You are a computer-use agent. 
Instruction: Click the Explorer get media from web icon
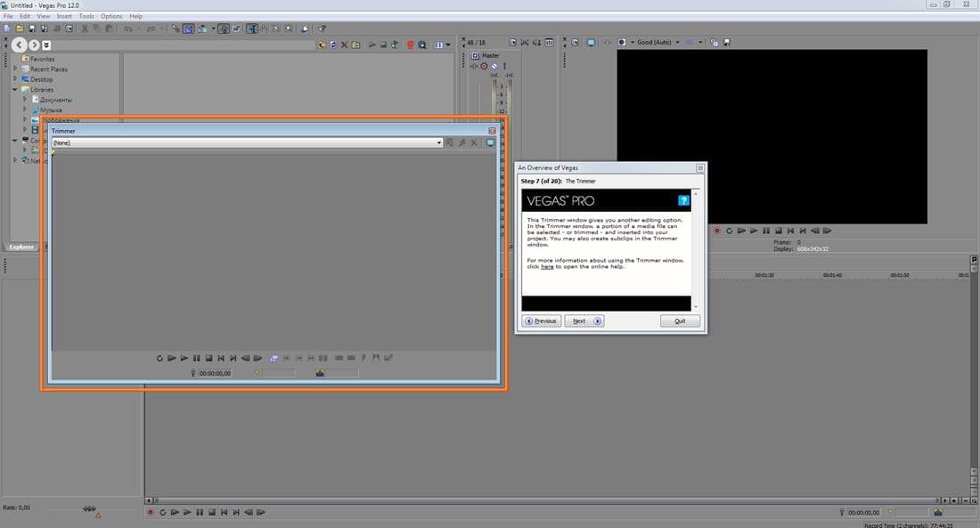pyautogui.click(x=422, y=45)
